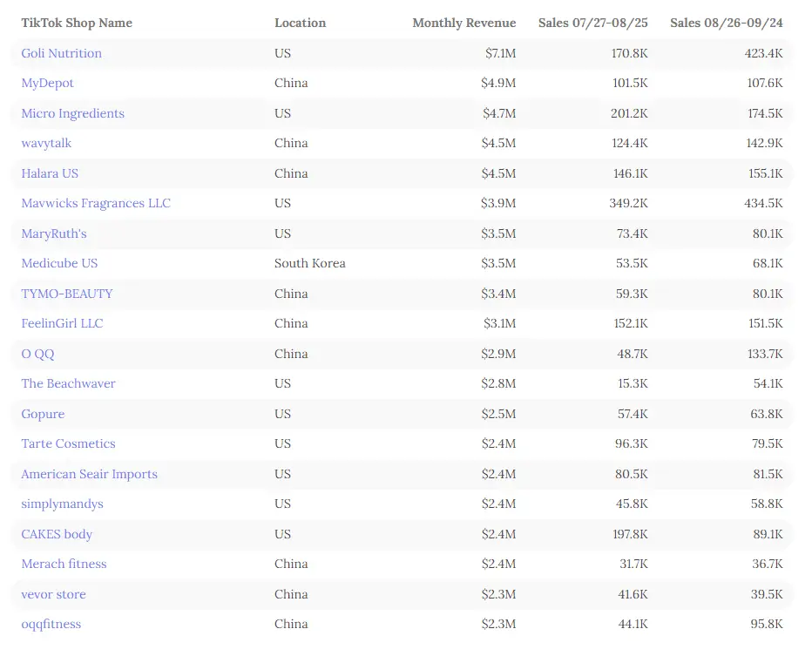Open The Beachwaver shop link
This screenshot has height=656, width=812.
coord(68,383)
